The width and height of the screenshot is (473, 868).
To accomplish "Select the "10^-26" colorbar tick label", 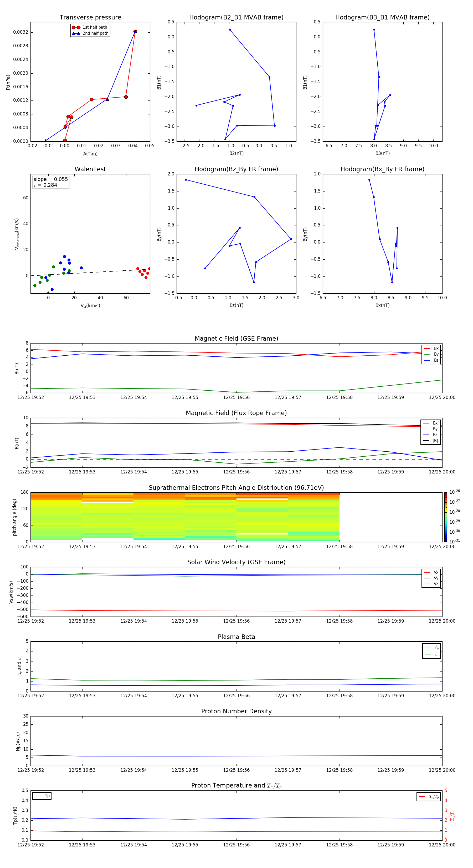I will (455, 492).
